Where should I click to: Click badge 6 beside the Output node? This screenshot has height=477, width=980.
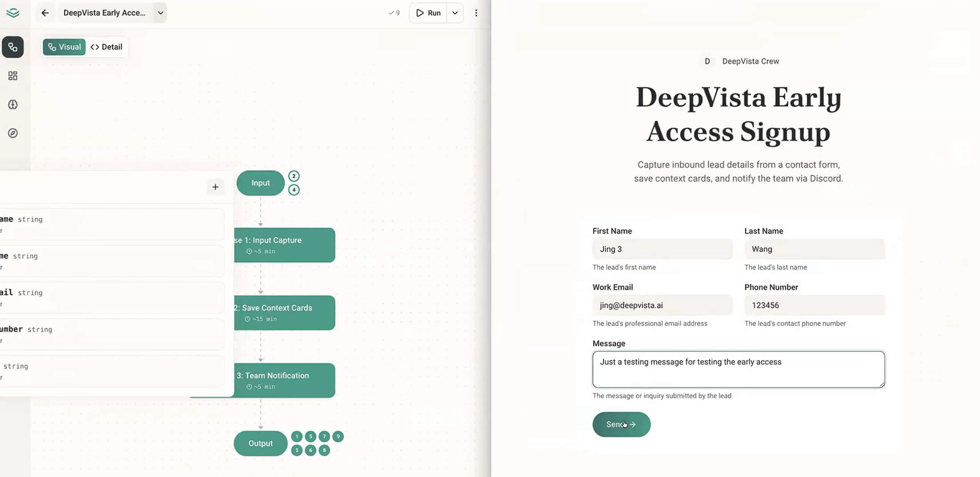(x=311, y=450)
